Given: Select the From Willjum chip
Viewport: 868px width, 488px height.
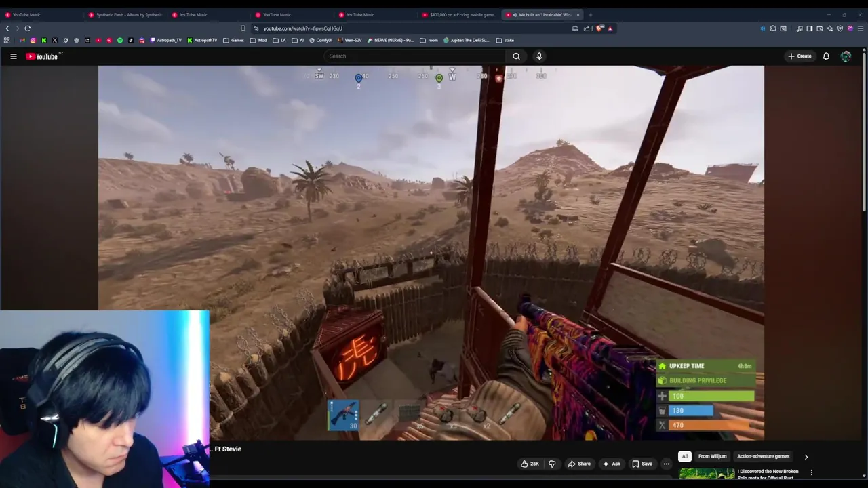Looking at the screenshot, I should coord(712,456).
